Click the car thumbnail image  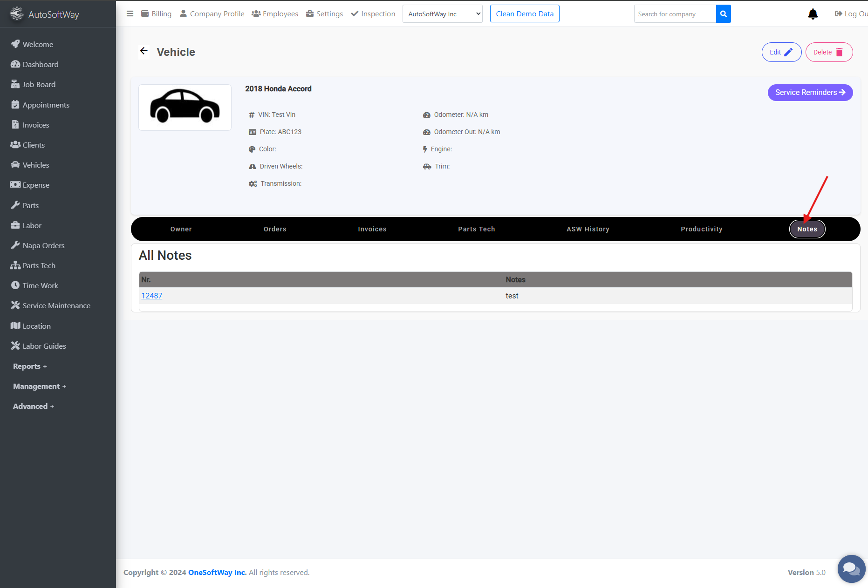(x=185, y=108)
